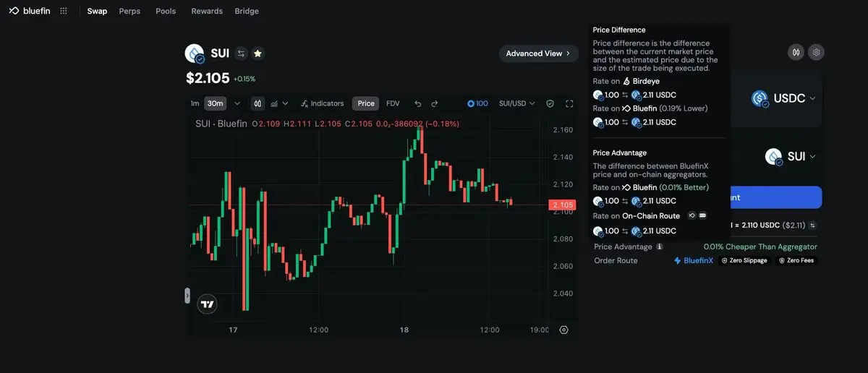868x373 pixels.
Task: Flip the rate display next to ($2.11)
Action: (x=812, y=226)
